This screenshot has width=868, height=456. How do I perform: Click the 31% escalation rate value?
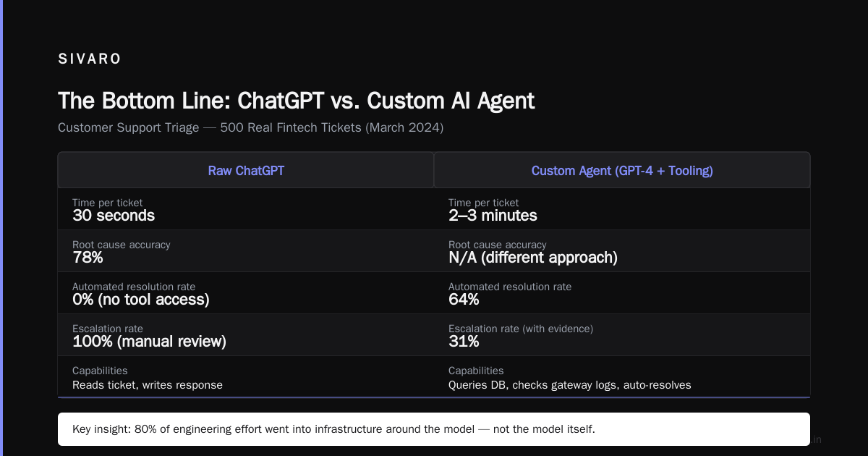[463, 342]
